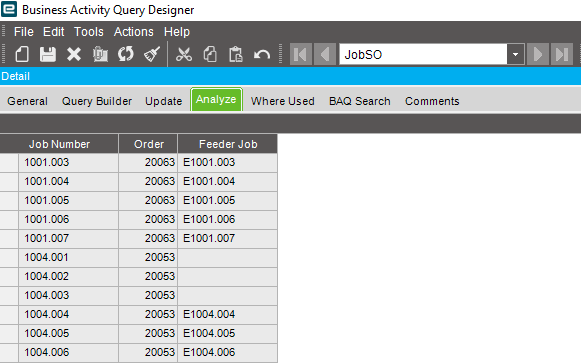
Task: Click feeder job cell E1001.003
Action: click(x=228, y=163)
